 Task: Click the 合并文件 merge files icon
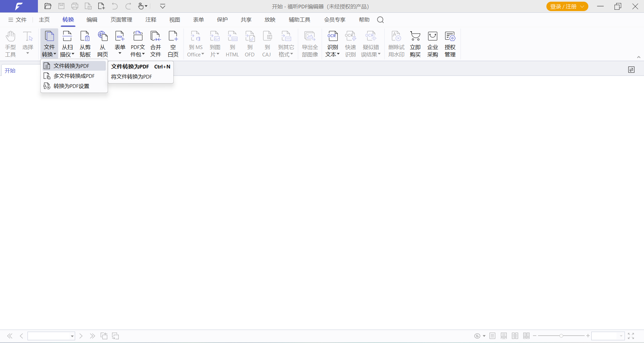(x=156, y=44)
